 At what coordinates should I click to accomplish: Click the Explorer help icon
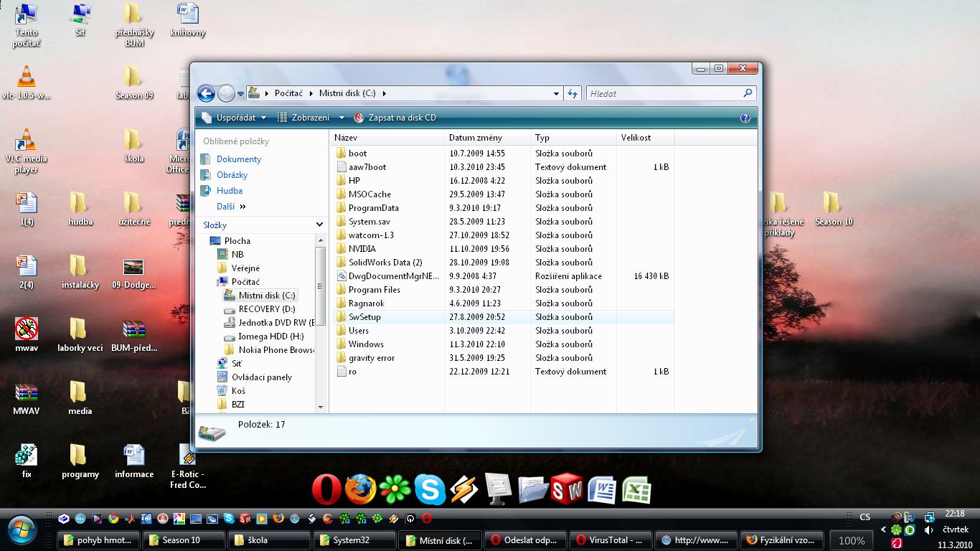745,118
